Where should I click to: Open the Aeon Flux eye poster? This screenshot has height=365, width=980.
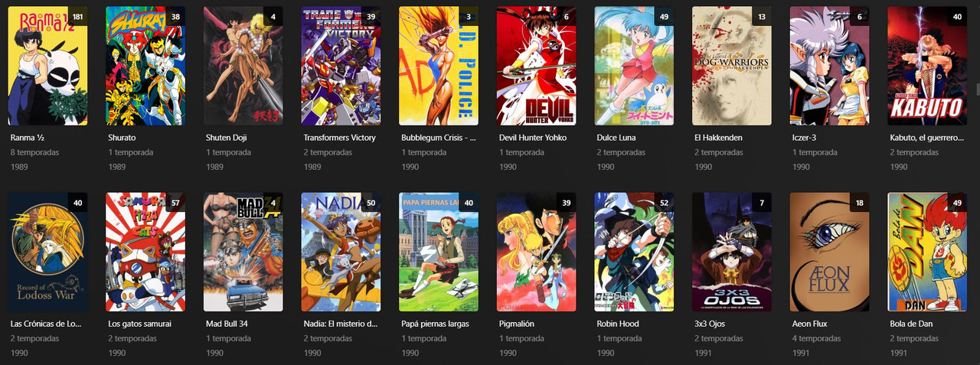pyautogui.click(x=830, y=252)
